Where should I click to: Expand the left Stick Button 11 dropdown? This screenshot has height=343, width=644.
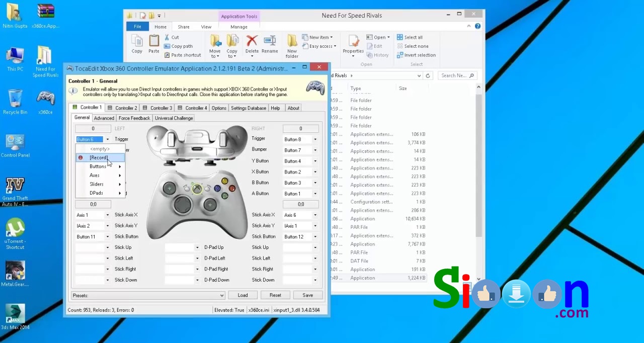pos(107,236)
